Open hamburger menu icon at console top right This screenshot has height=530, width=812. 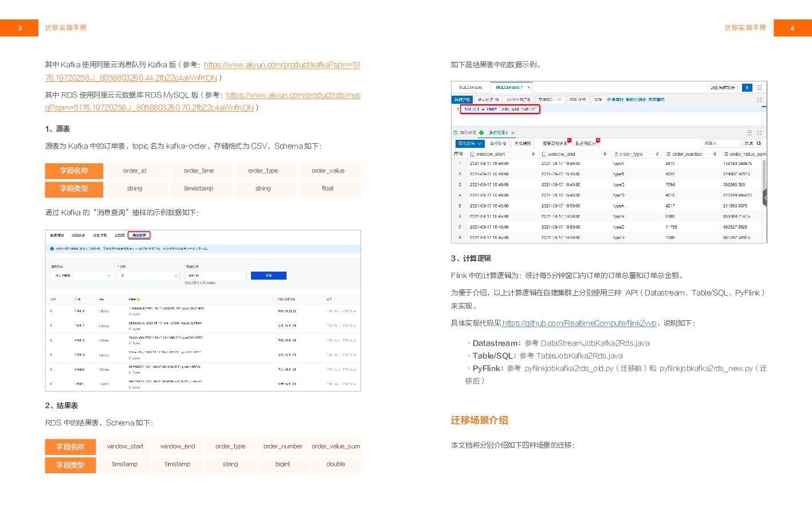(x=759, y=88)
